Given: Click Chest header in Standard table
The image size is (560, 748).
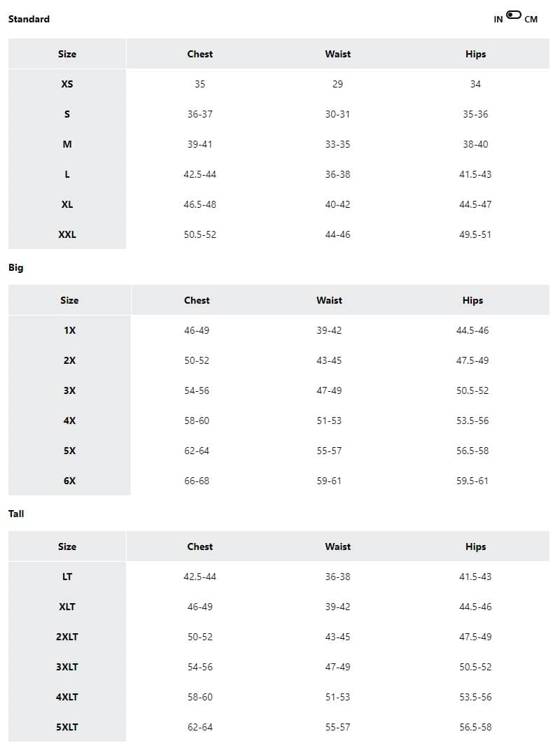Looking at the screenshot, I should [199, 54].
